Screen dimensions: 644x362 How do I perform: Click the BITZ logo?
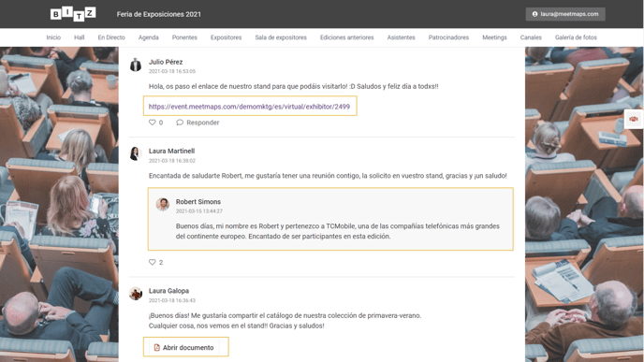73,13
